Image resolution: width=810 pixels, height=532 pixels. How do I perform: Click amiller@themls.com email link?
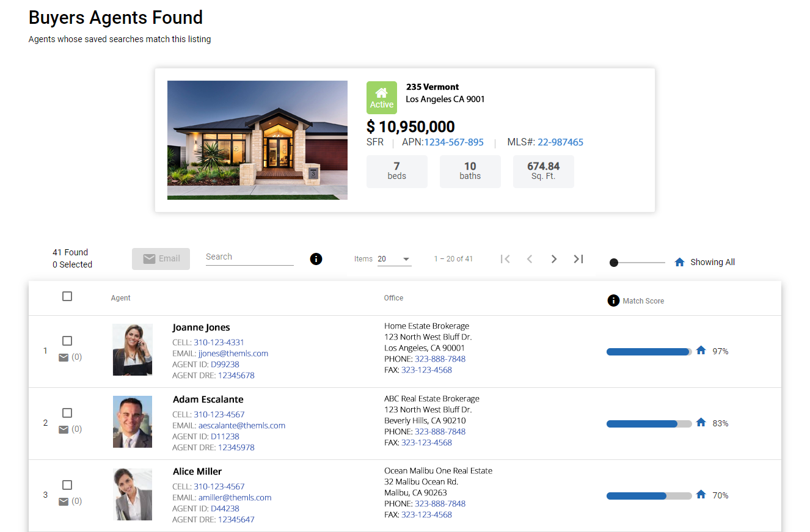tap(235, 498)
